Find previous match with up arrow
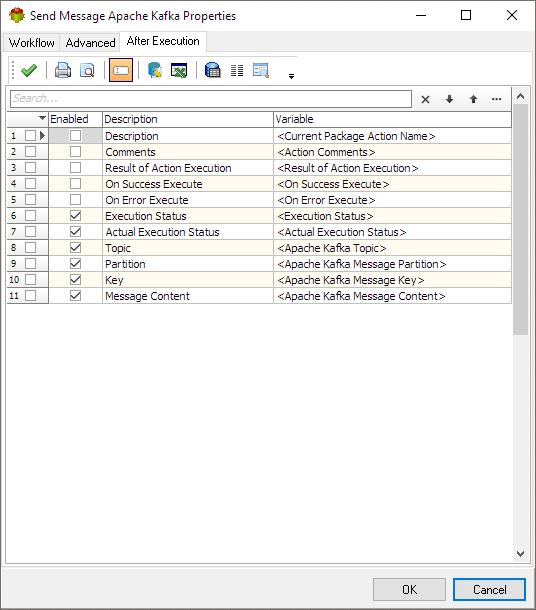The width and height of the screenshot is (536, 610). pos(473,99)
